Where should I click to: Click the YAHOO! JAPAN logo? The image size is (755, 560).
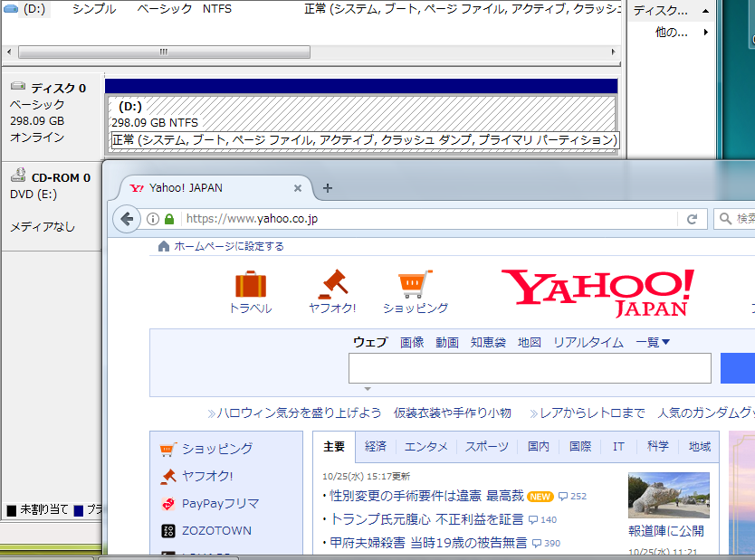(x=597, y=292)
